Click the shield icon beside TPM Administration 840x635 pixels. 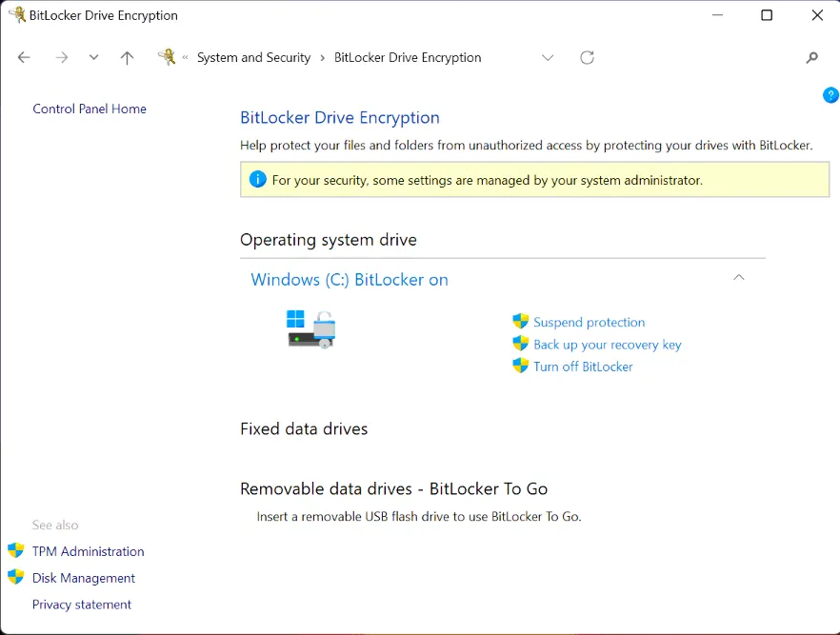tap(16, 550)
